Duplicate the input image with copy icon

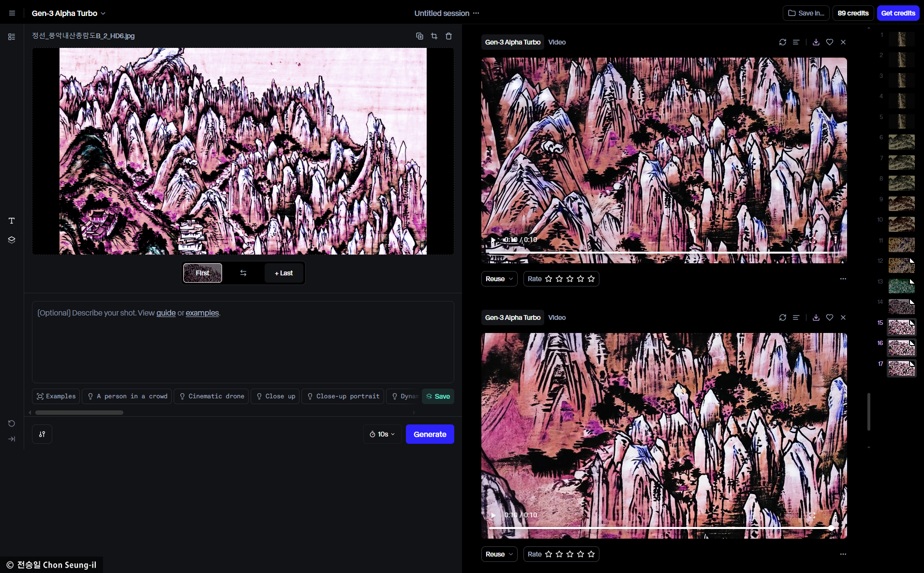[x=419, y=36]
